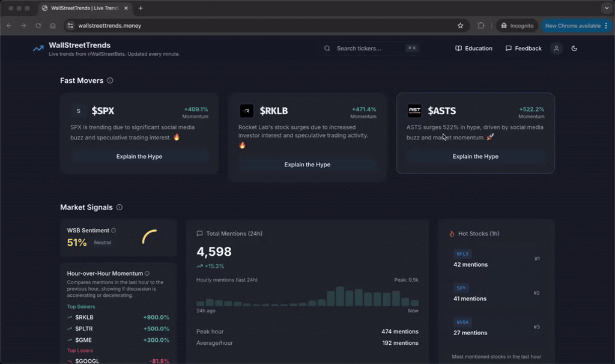615x364 pixels.
Task: Click Hour-over-Hour Momentum info icon
Action: click(147, 273)
